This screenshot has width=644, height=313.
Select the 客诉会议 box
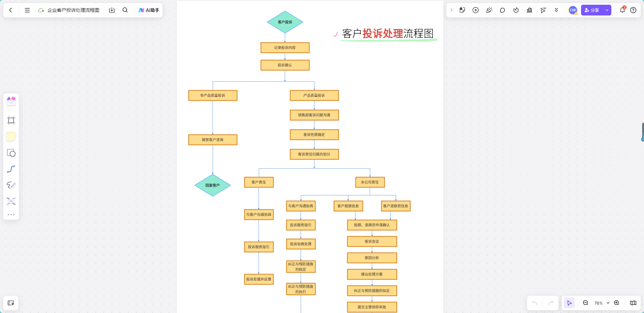pos(372,241)
